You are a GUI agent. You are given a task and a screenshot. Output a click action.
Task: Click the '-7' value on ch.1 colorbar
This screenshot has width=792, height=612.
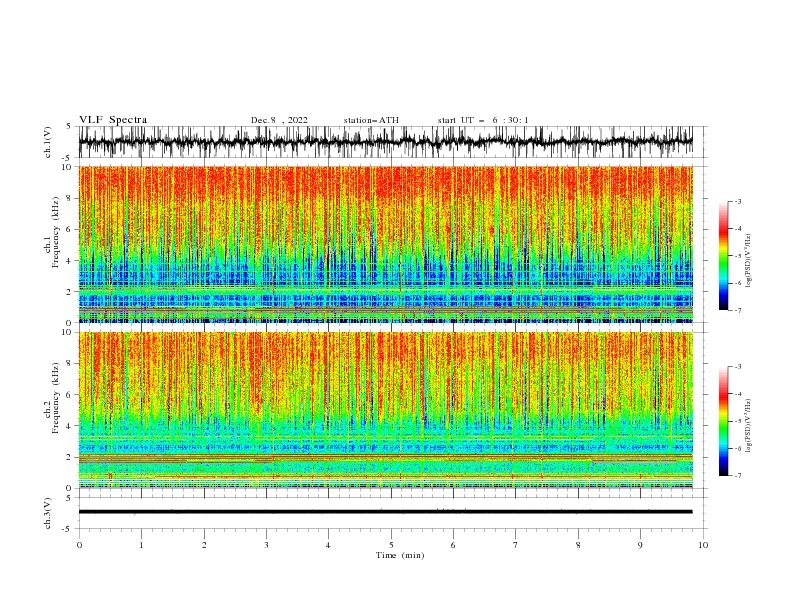(738, 310)
